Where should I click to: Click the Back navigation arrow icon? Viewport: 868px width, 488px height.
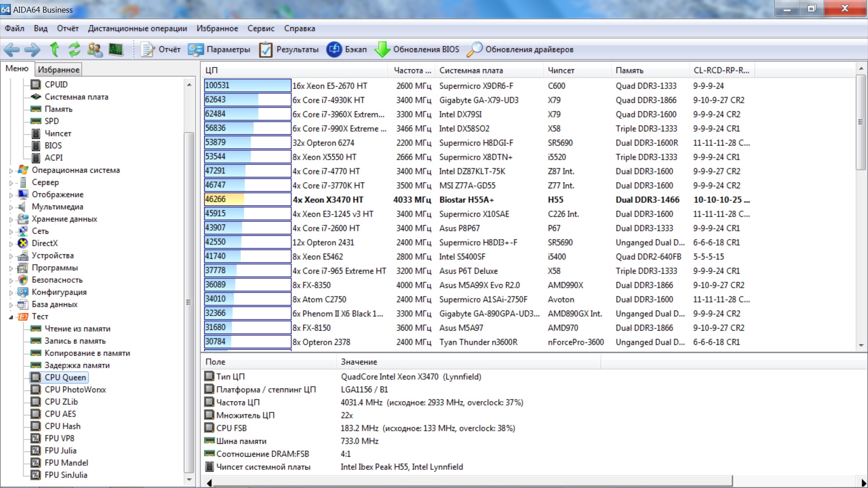pos(12,49)
